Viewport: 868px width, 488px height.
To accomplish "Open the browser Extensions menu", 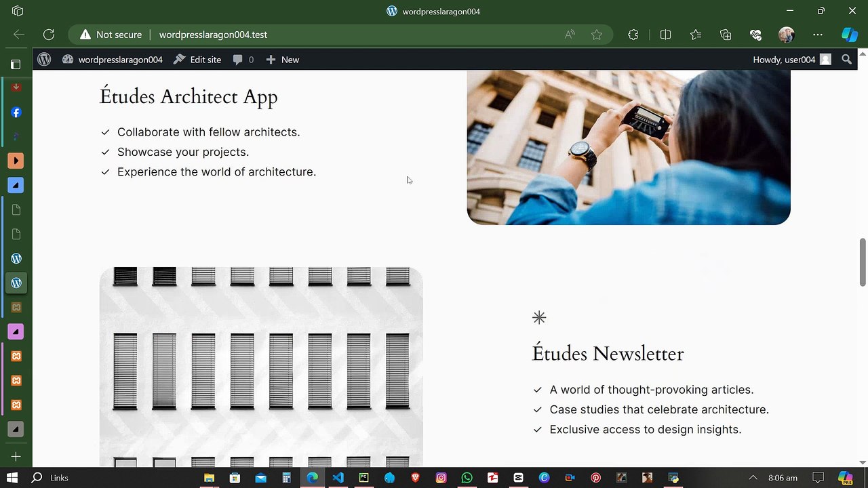I will point(633,35).
